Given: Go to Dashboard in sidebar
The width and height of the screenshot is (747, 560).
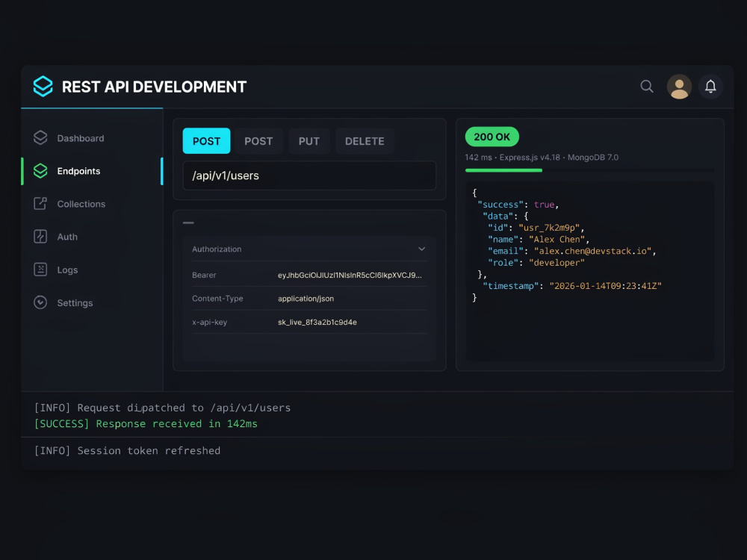Looking at the screenshot, I should (x=81, y=138).
